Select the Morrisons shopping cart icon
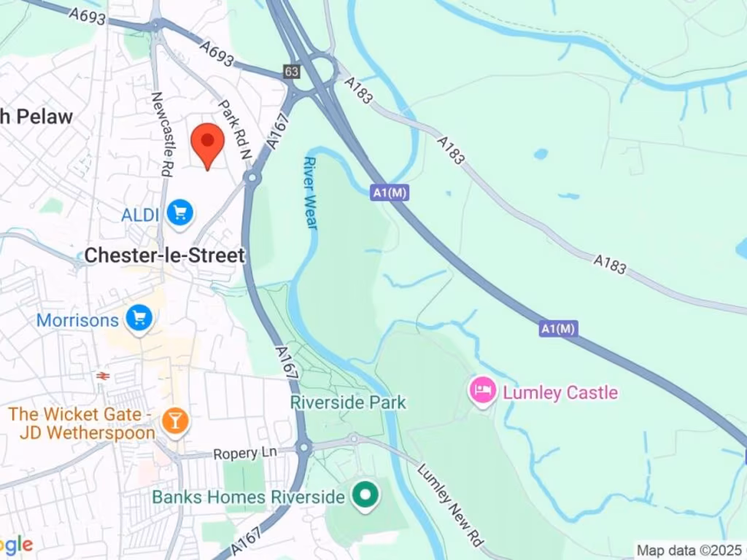This screenshot has height=560, width=747. [139, 319]
